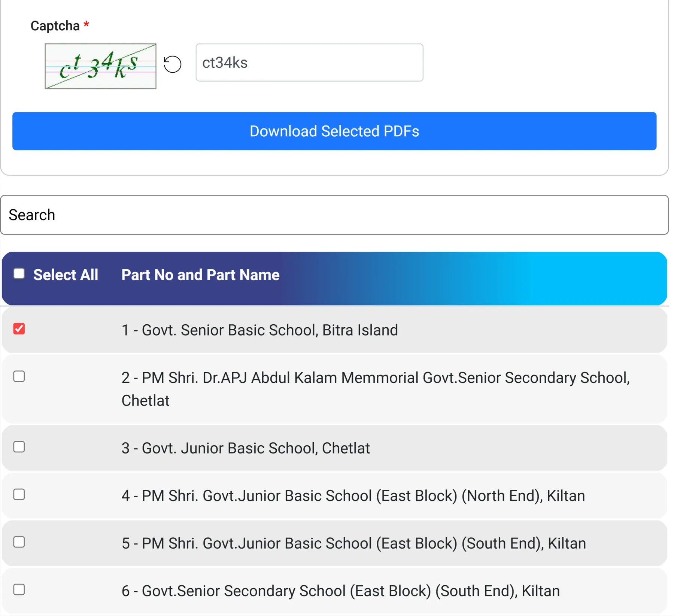Click the 'Part No and Part Name' header
Screen dimensions: 674x616
[x=200, y=275]
